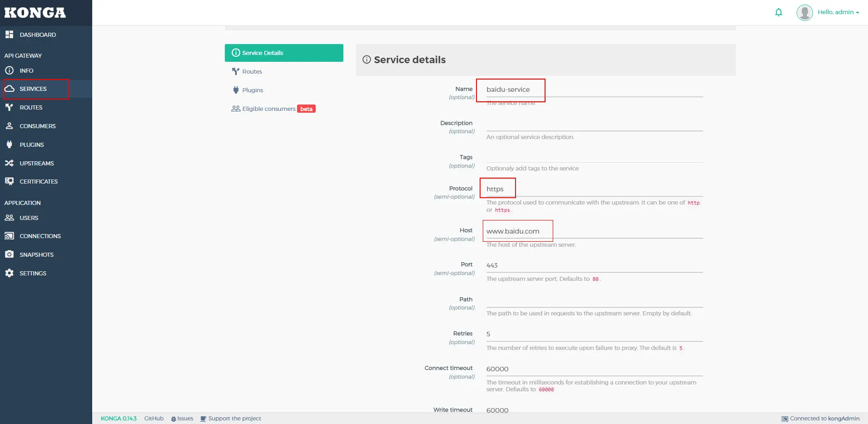Click the Host field with www.baidu.com
Screen dimensions: 868x424
(x=594, y=231)
